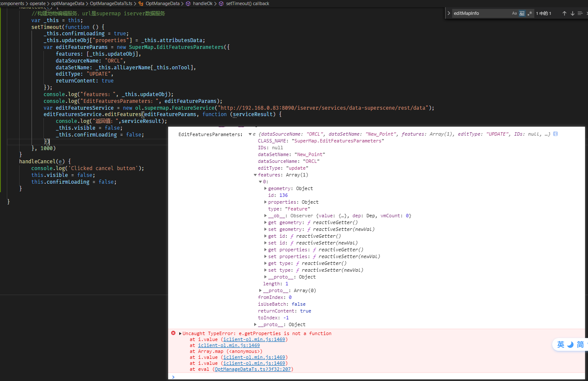Click the IME English mode 英 indicator
Viewport: 588px width, 381px height.
coord(561,344)
